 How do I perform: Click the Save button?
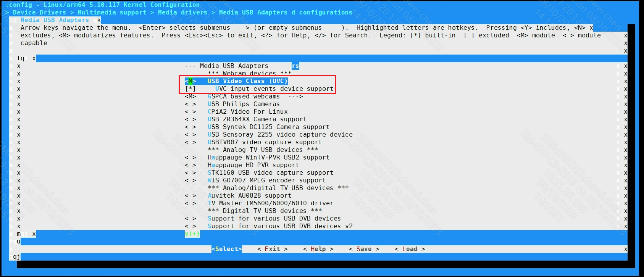(364, 249)
